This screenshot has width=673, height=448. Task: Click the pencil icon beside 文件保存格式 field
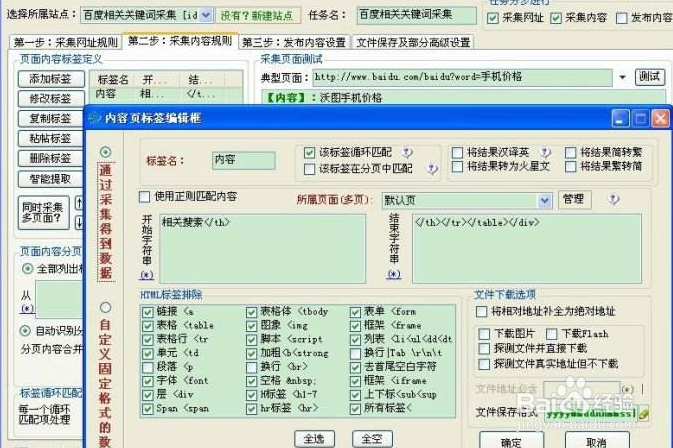pos(643,414)
